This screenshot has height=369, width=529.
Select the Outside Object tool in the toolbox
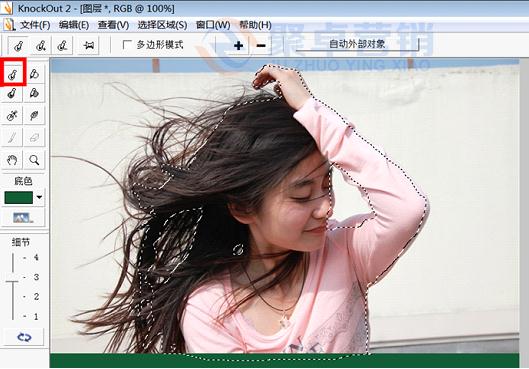(34, 74)
